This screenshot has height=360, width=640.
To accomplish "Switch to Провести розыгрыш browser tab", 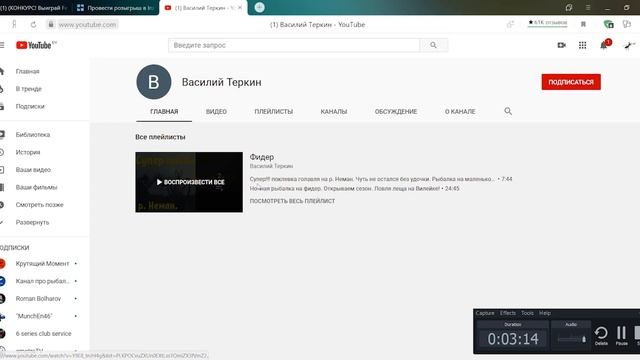I will coord(116,7).
